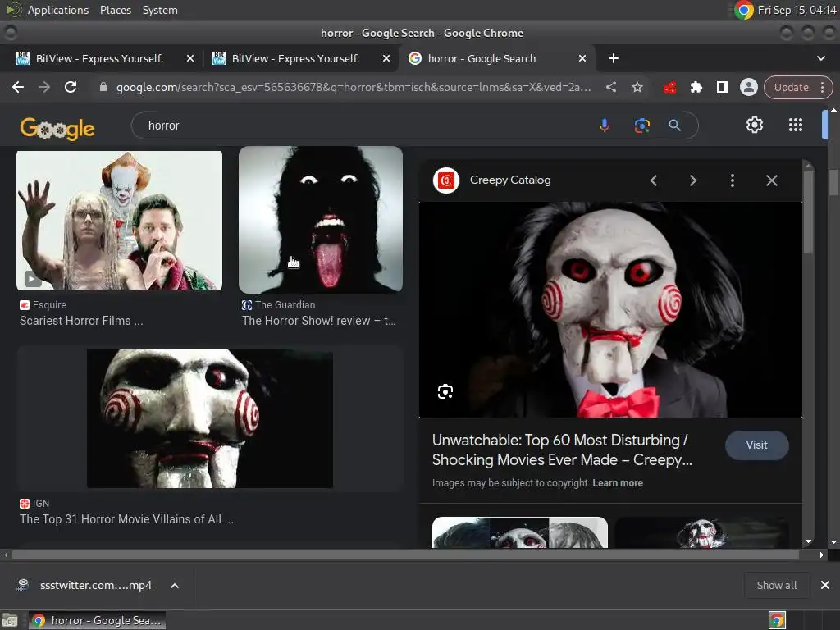Open the Unwatchable Top 60 Most Disturbing title
Image resolution: width=840 pixels, height=630 pixels.
(562, 450)
